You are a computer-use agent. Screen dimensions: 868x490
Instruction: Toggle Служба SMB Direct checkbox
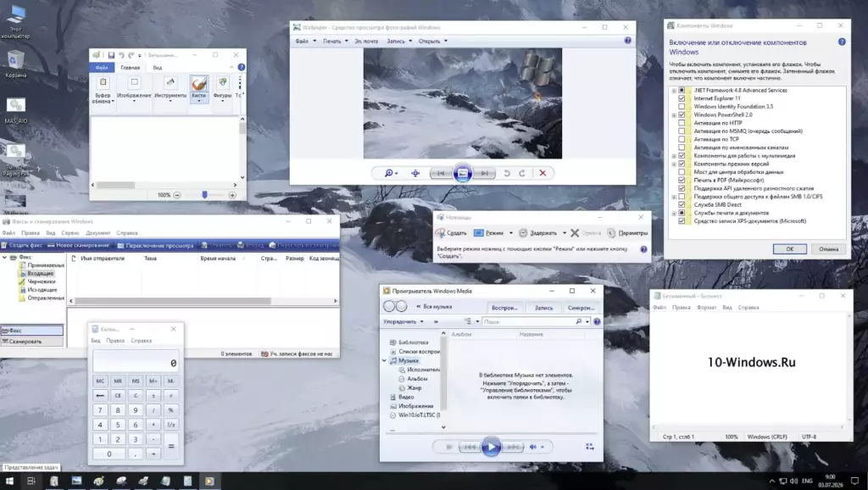pyautogui.click(x=682, y=204)
